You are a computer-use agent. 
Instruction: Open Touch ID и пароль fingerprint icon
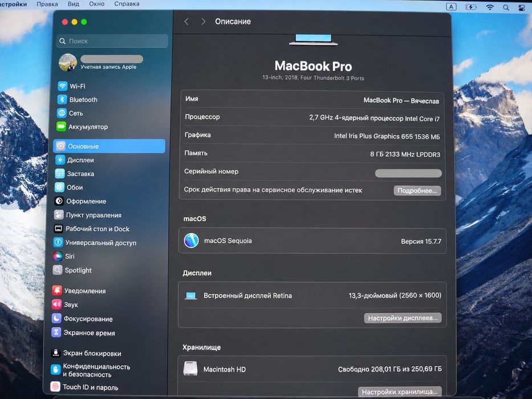click(x=55, y=386)
